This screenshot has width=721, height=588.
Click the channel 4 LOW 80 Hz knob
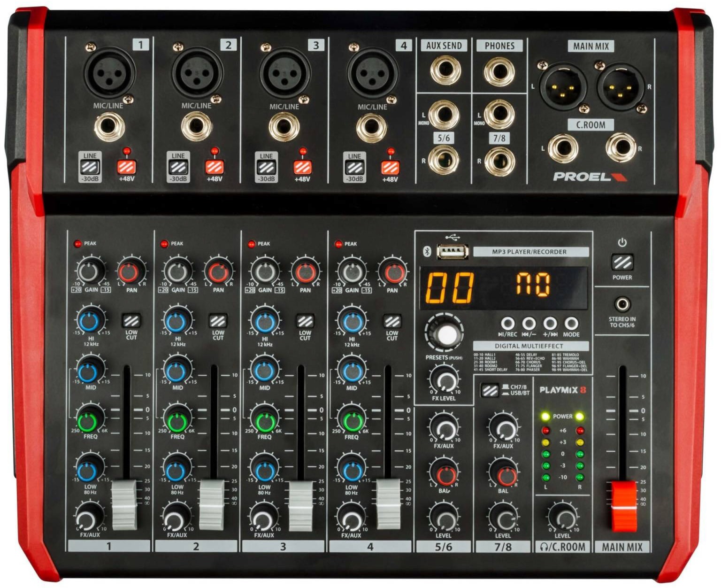click(352, 470)
